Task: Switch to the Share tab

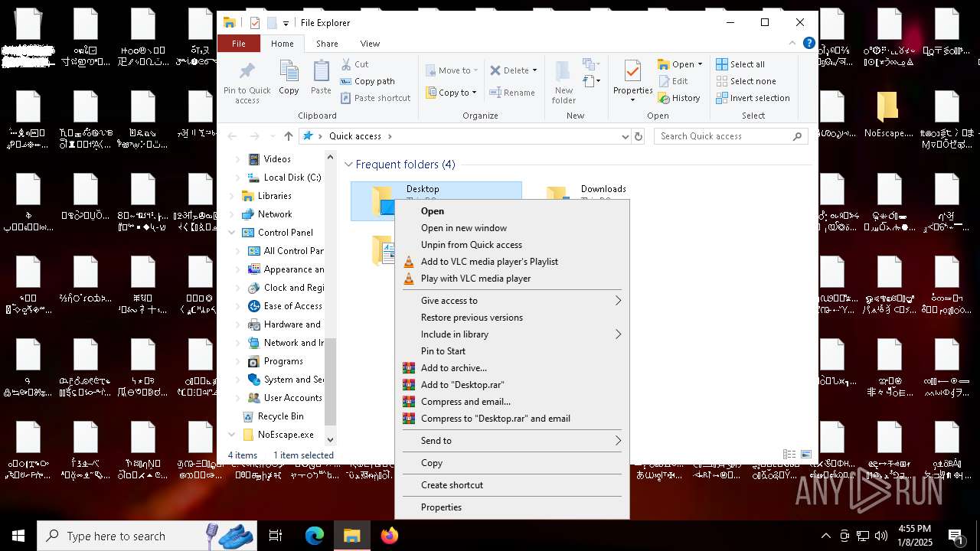Action: (327, 44)
